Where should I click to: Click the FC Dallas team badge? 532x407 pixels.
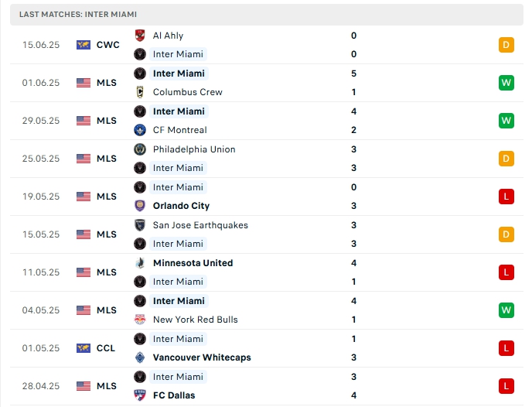point(140,395)
